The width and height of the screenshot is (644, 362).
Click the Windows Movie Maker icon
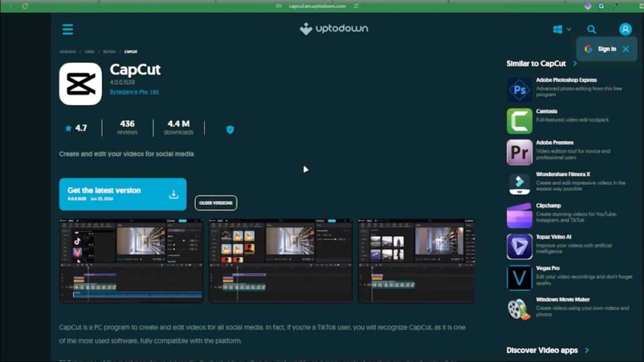coord(519,309)
